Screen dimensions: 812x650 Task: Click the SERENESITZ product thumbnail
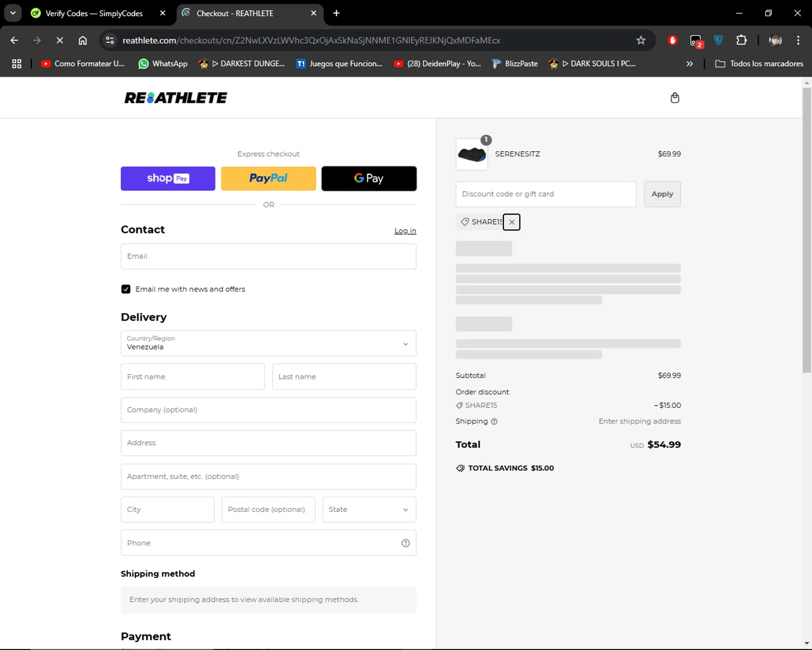472,154
